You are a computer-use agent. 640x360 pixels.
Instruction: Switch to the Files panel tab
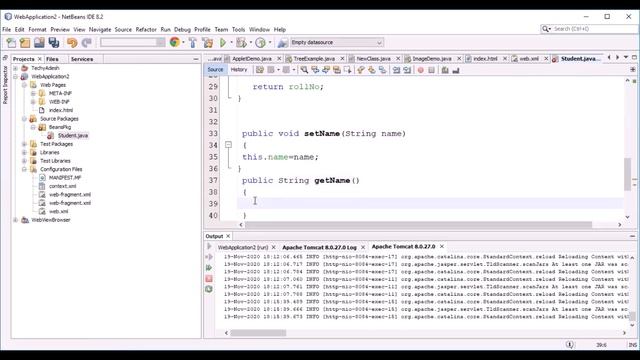click(52, 59)
